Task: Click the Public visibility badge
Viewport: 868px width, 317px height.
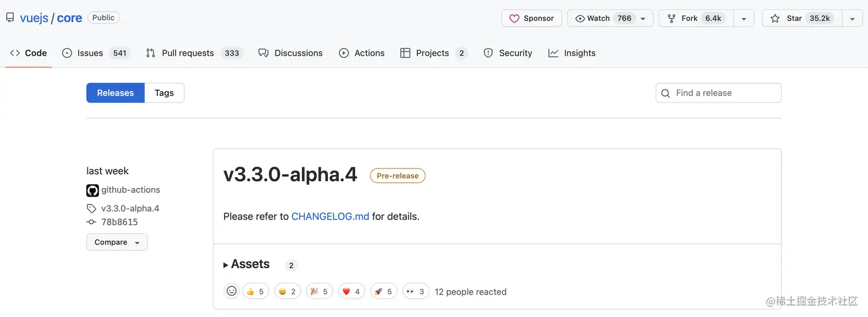Action: 103,18
